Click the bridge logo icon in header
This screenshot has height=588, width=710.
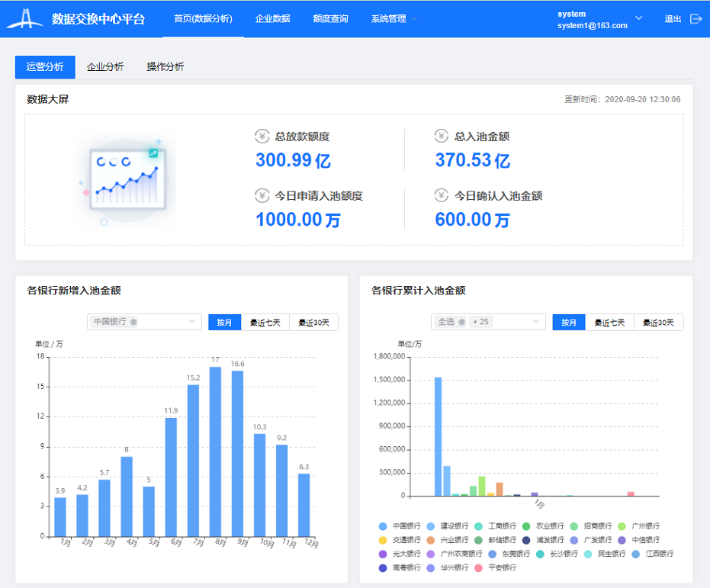pos(25,19)
